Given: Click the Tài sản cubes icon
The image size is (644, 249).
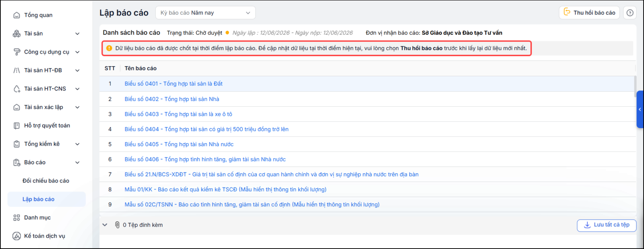Looking at the screenshot, I should 17,33.
